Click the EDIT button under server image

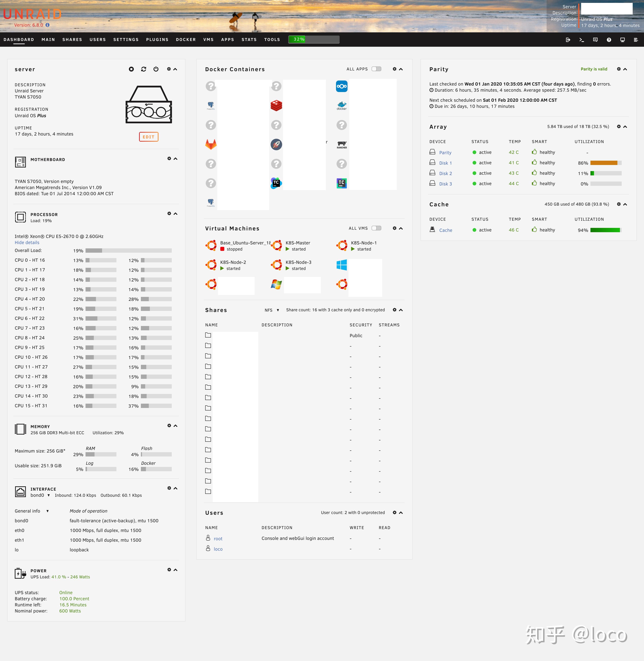point(148,137)
